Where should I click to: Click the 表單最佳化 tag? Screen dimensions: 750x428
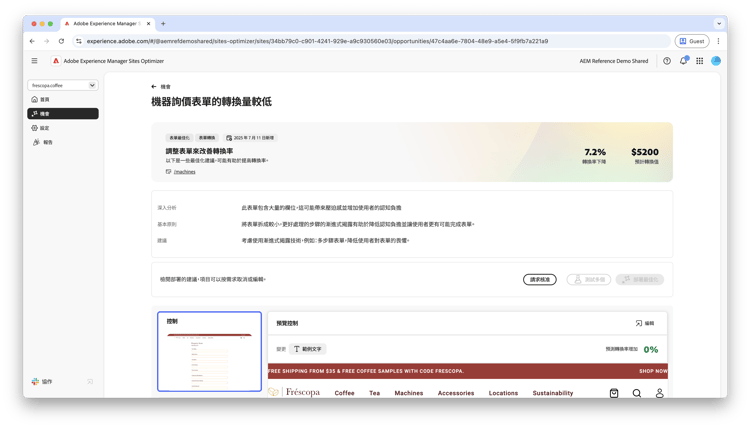[179, 138]
